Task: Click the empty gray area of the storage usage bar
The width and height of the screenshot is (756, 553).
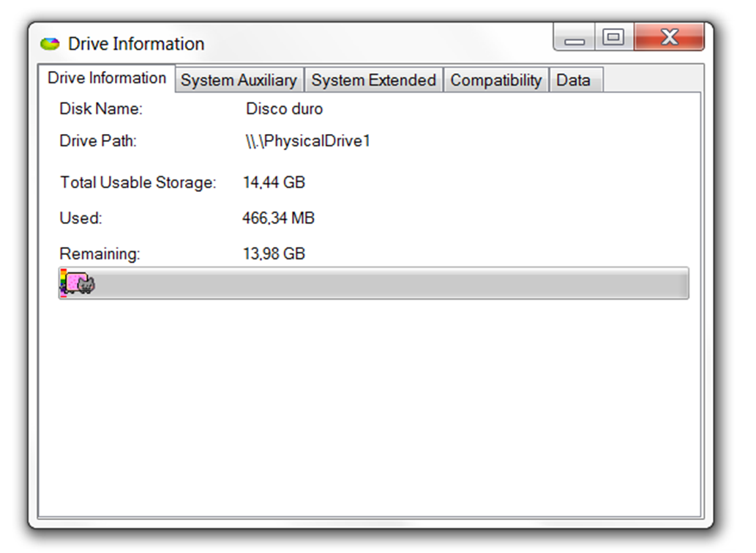Action: click(388, 283)
